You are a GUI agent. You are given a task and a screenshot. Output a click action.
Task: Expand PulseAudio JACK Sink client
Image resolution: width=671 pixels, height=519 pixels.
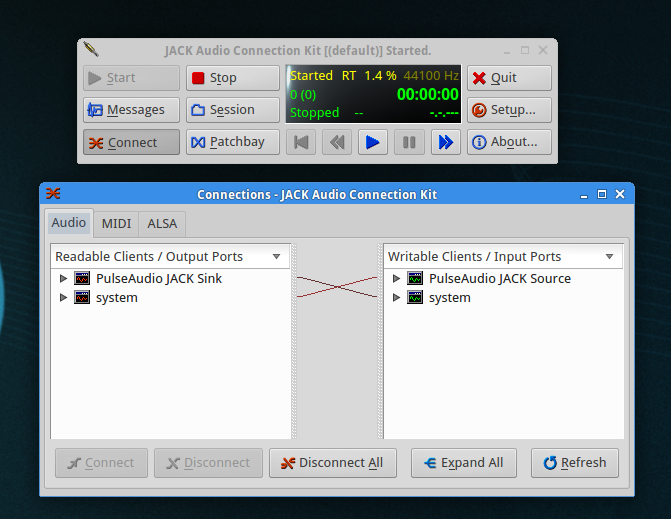click(x=64, y=279)
